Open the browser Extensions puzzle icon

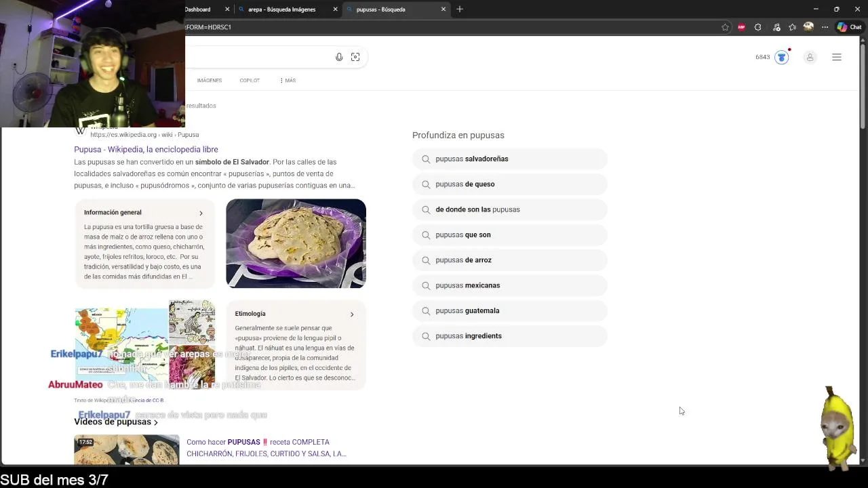(758, 27)
